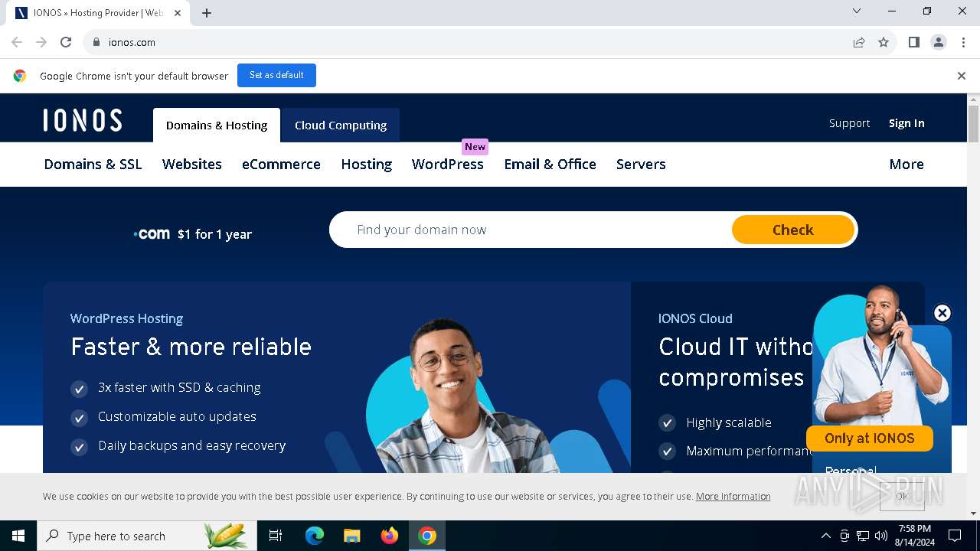Click the page vertical scrollbar thumb
This screenshot has height=551, width=980.
[x=973, y=124]
